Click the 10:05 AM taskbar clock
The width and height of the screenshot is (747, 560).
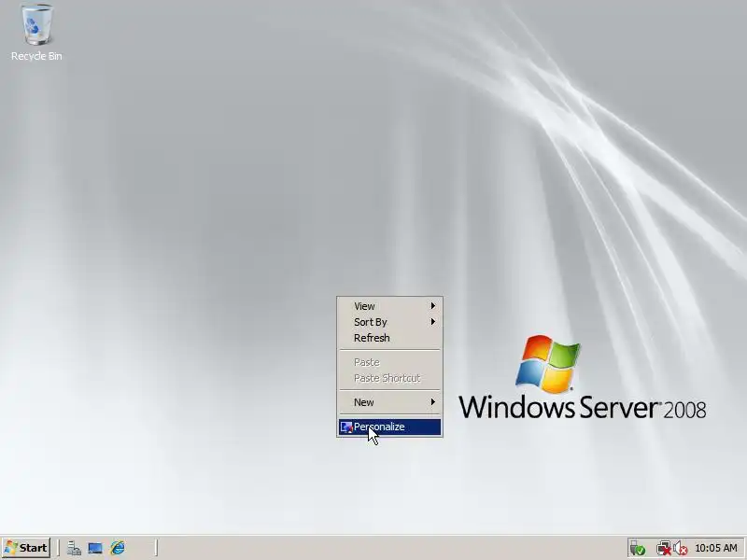tap(716, 549)
